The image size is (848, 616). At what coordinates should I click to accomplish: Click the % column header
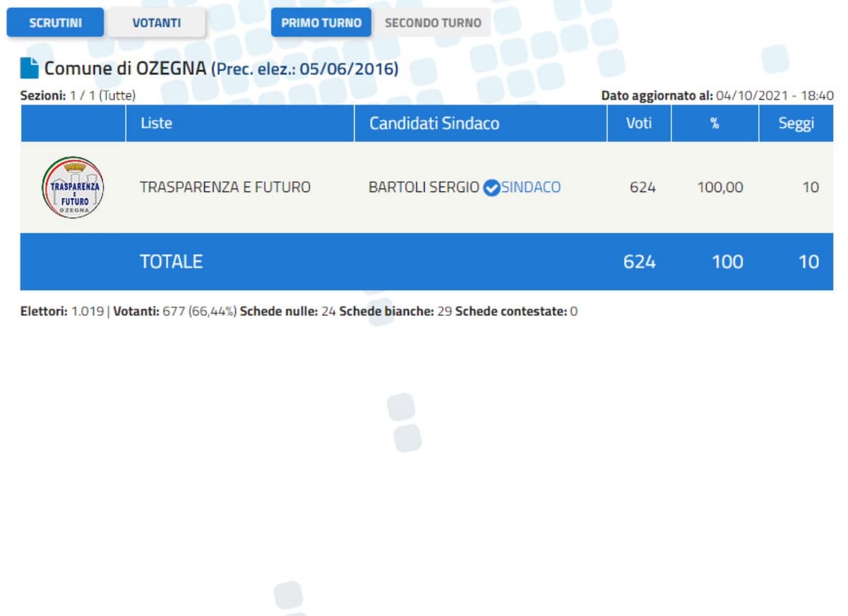coord(714,123)
